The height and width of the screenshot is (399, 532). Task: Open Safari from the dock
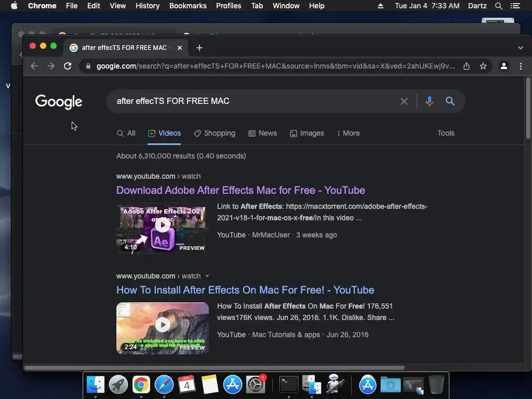pos(164,384)
